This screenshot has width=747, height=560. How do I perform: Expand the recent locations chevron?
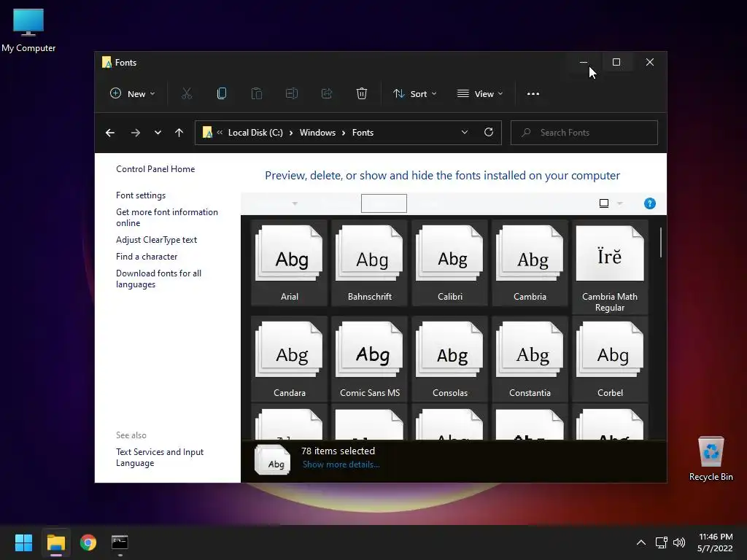pyautogui.click(x=158, y=133)
